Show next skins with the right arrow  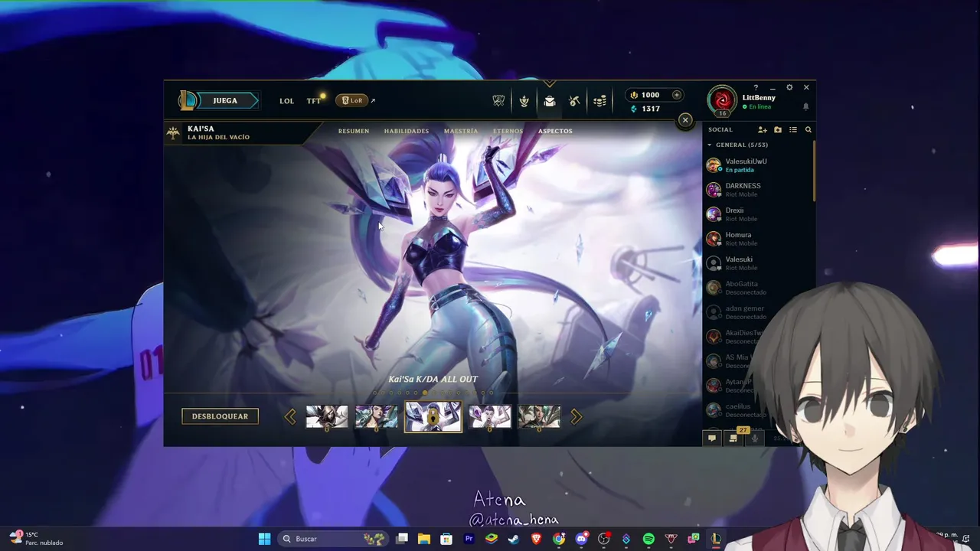pyautogui.click(x=576, y=416)
